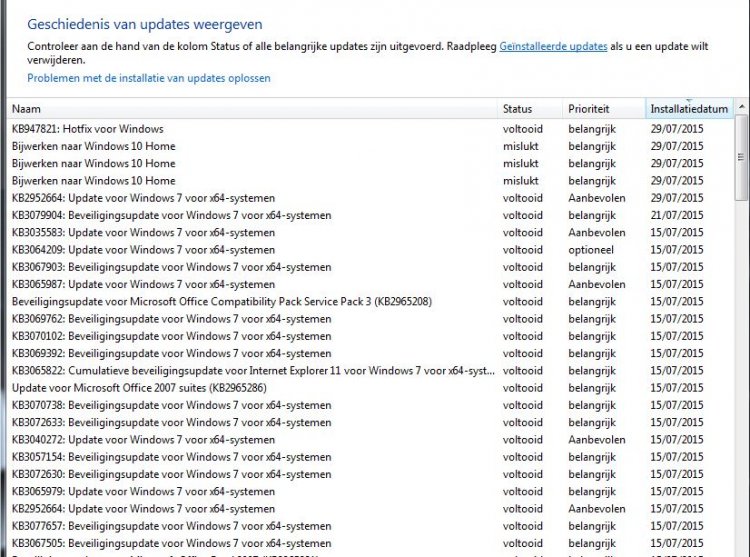Viewport: 750px width, 557px height.
Task: Sort the list by Naam column
Action: coord(250,108)
